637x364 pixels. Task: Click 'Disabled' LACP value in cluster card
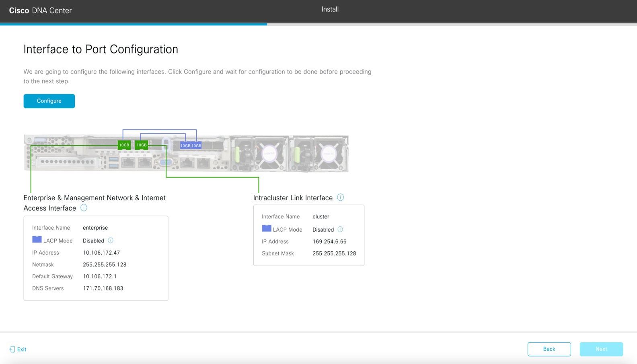pyautogui.click(x=323, y=230)
